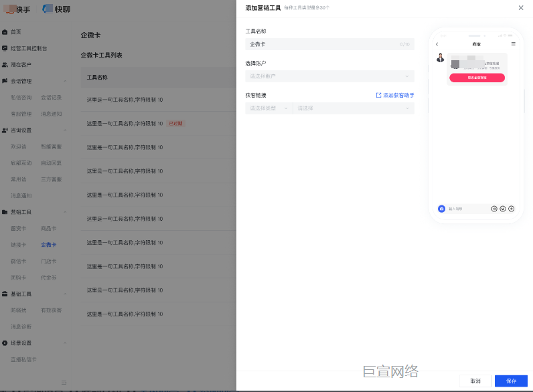Image resolution: width=533 pixels, height=392 pixels.
Task: Open the 请选择 link dropdown
Action: click(x=354, y=108)
